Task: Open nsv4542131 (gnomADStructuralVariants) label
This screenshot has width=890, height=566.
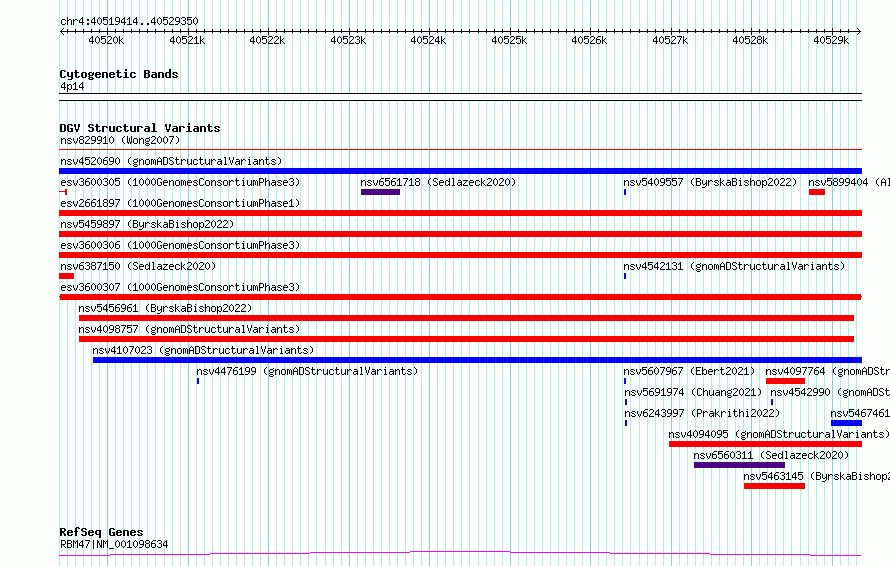Action: click(x=734, y=266)
